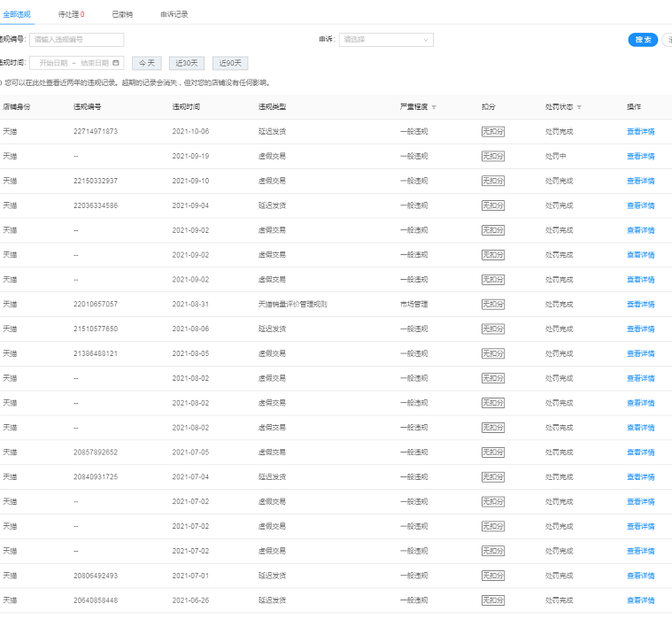
Task: View details for violation 22714971873
Action: (x=641, y=132)
